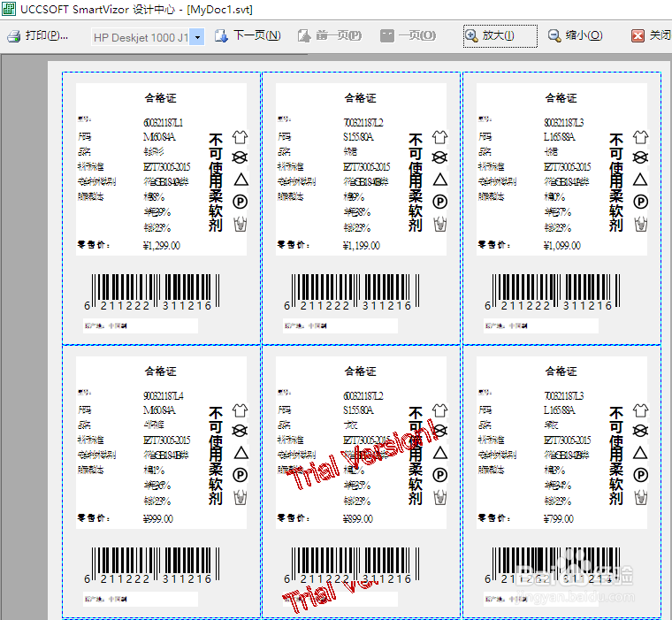Click the ¥1,199.00 retail price text
Screen dimensions: 672x620
point(362,246)
